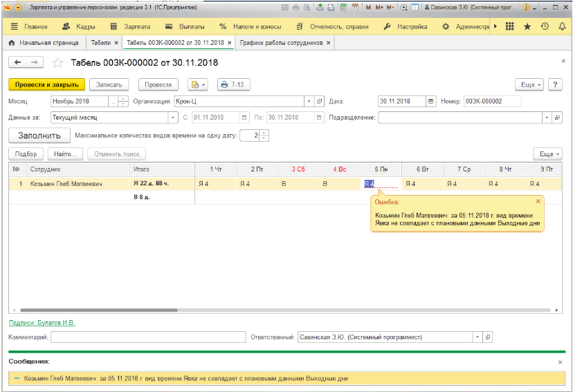Switch to Графики работы сотрудников tab

click(280, 43)
